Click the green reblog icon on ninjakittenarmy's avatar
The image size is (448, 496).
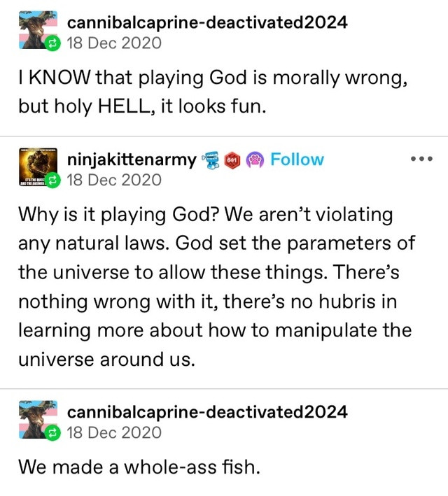(x=52, y=181)
